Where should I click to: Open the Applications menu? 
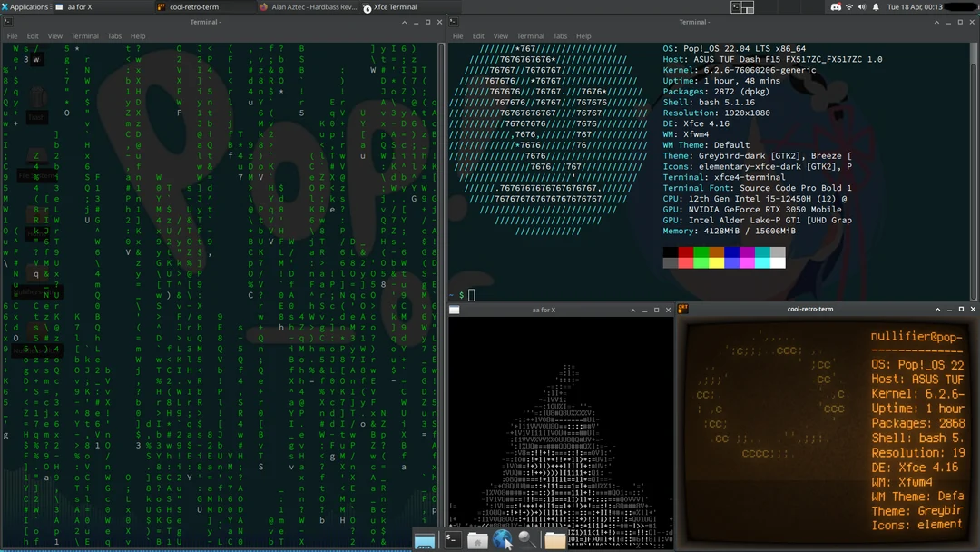point(23,6)
